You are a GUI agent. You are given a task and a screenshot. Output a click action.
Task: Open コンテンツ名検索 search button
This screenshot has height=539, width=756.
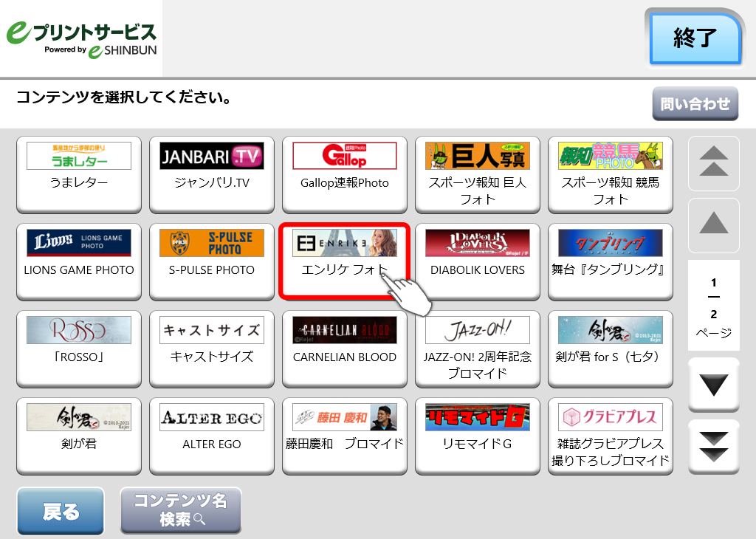(181, 510)
